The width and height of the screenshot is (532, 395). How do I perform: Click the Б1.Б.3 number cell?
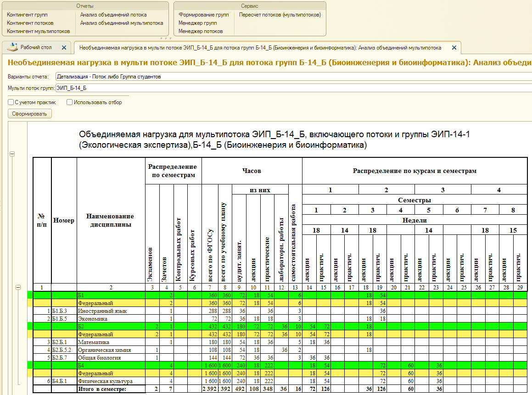[64, 311]
